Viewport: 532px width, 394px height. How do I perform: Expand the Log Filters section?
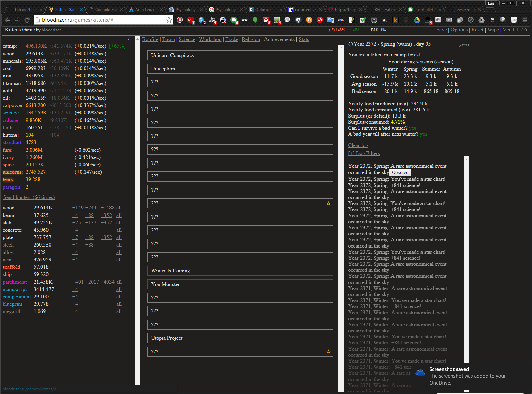[364, 153]
